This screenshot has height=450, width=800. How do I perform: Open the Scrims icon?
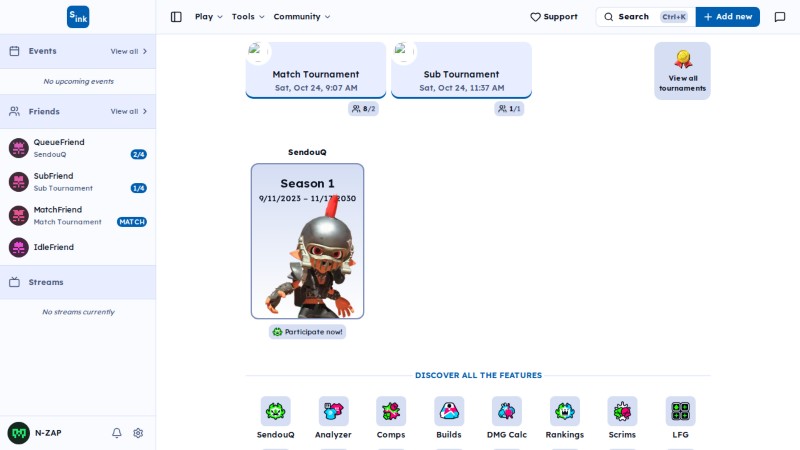622,411
